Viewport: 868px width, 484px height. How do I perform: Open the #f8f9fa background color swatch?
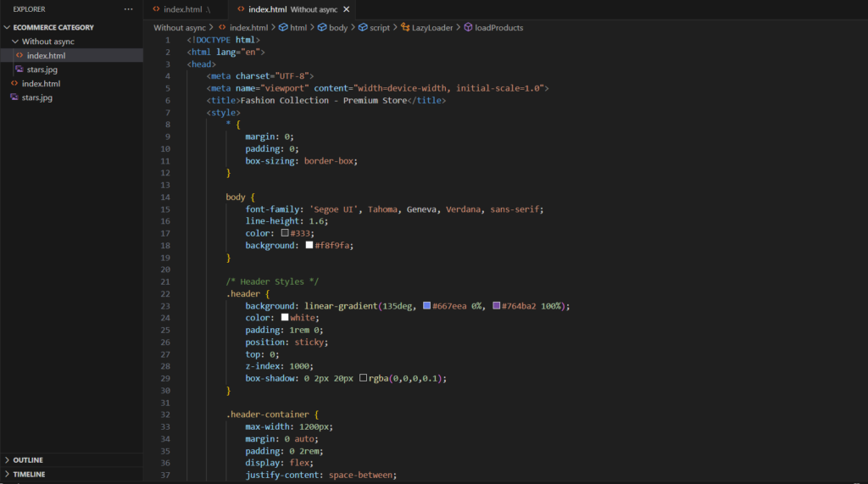click(309, 245)
